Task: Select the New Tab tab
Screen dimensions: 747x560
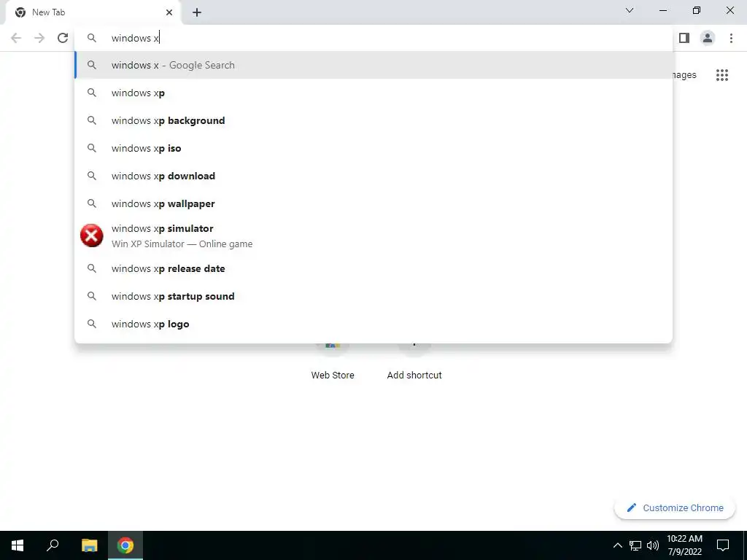Action: [93, 12]
